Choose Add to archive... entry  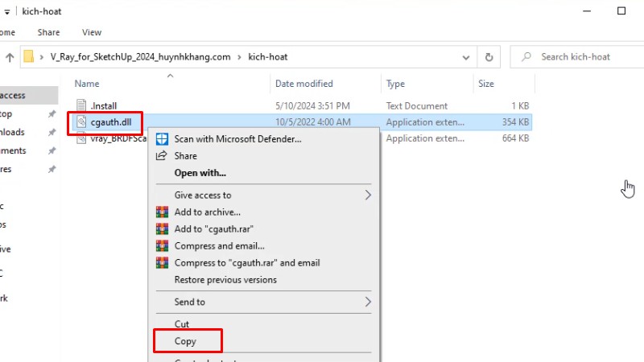click(208, 212)
